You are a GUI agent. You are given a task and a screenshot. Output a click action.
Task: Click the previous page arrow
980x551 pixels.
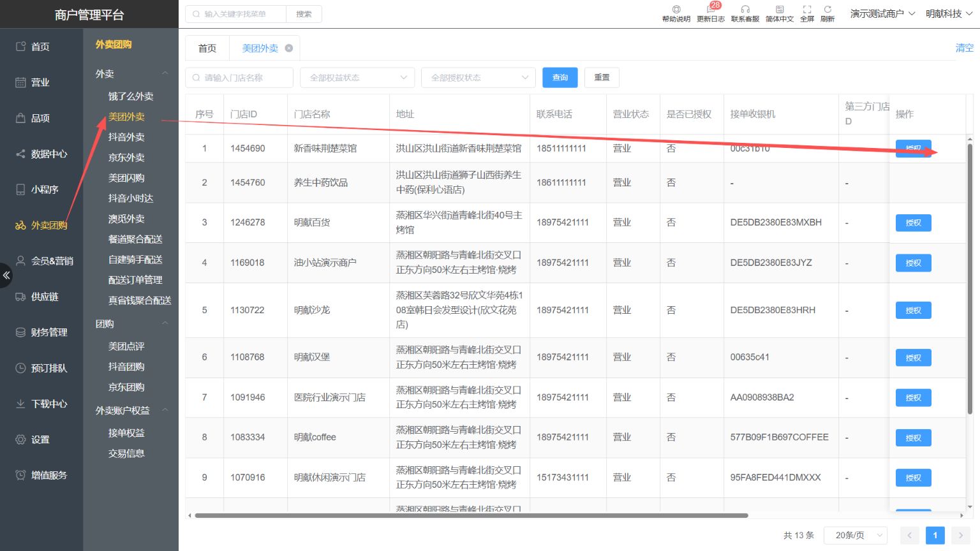(910, 535)
